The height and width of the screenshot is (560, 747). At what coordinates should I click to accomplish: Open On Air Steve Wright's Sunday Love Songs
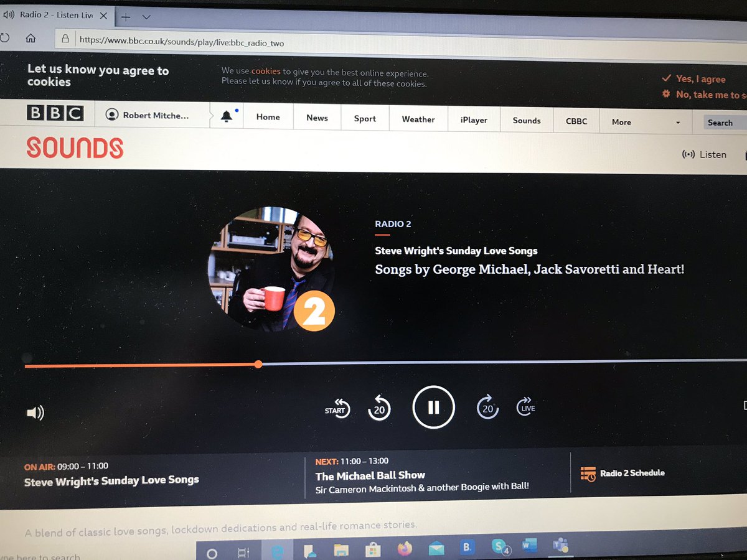coord(111,480)
